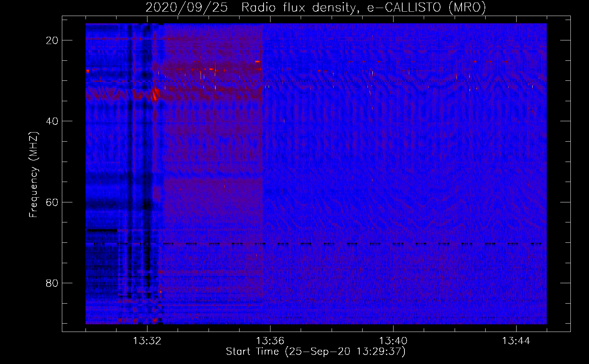589x364 pixels.
Task: Click the 13:36 time tick label
Action: click(x=270, y=341)
